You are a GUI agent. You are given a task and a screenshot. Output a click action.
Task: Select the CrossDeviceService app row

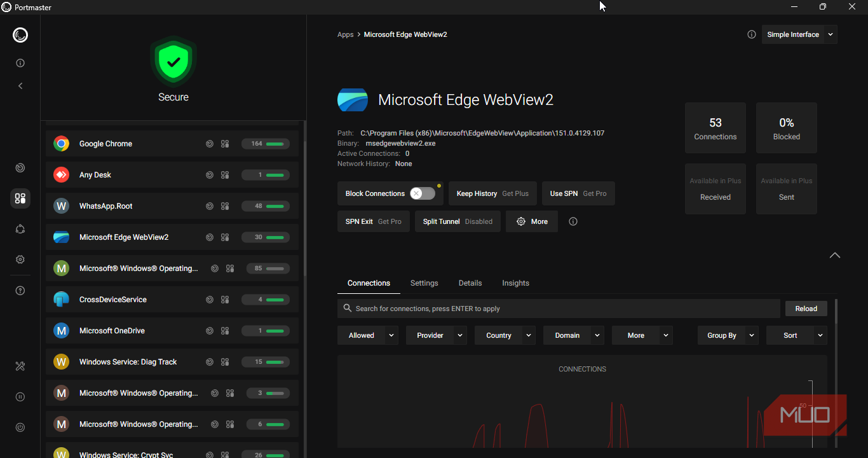172,300
